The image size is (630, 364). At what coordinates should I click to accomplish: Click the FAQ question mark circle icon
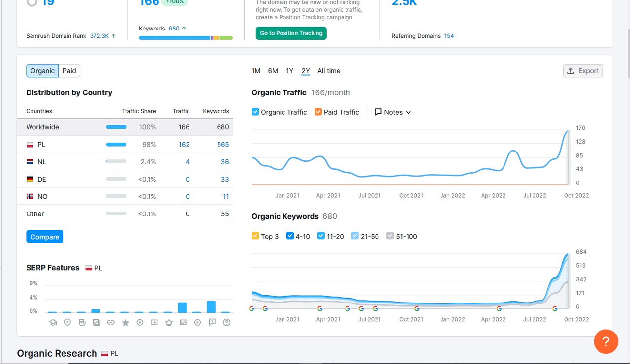[227, 323]
